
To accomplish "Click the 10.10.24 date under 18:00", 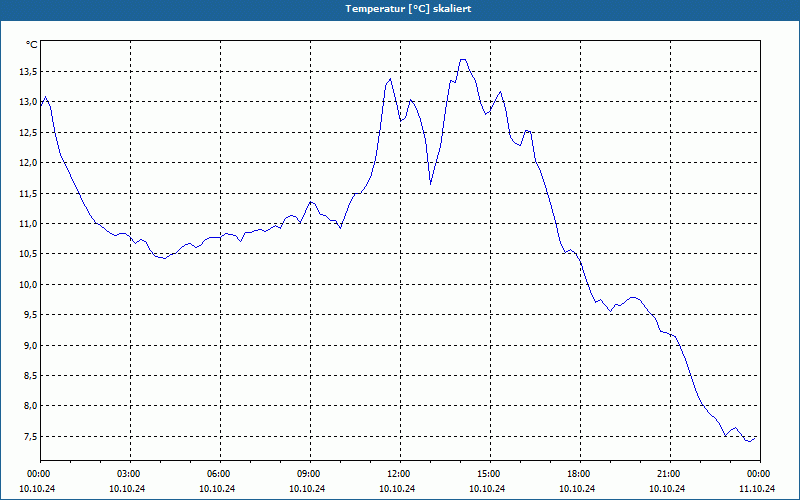I will [578, 488].
